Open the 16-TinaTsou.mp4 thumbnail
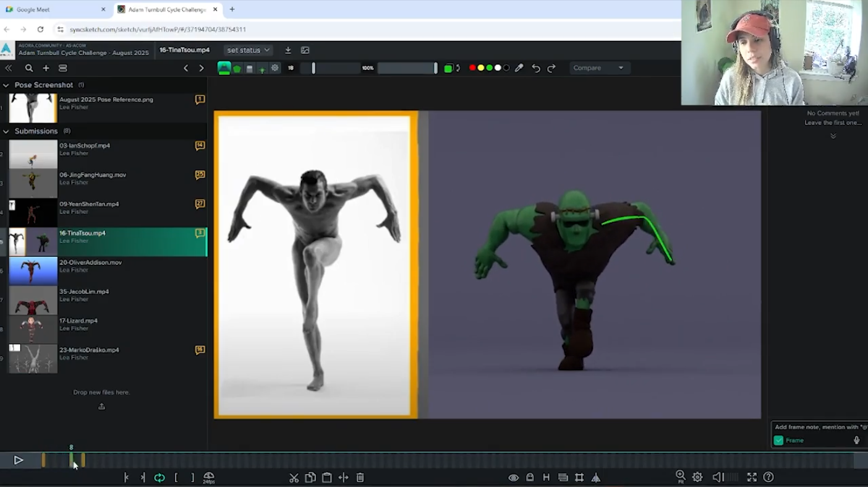Viewport: 868px width, 487px height. (x=33, y=241)
